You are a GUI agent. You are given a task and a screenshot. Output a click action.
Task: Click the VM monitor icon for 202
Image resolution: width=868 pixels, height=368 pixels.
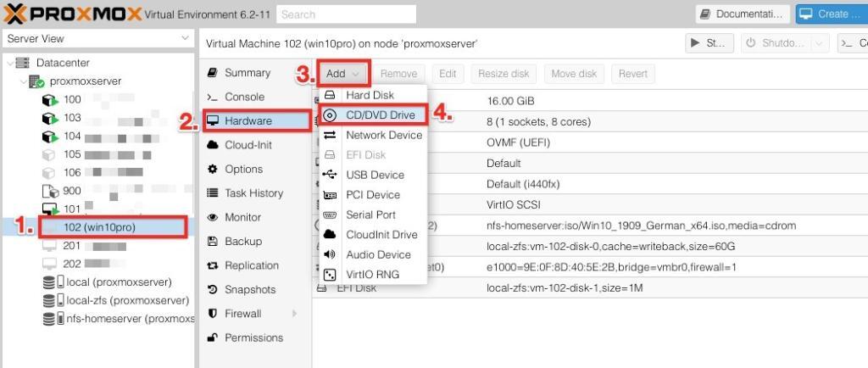[x=50, y=264]
